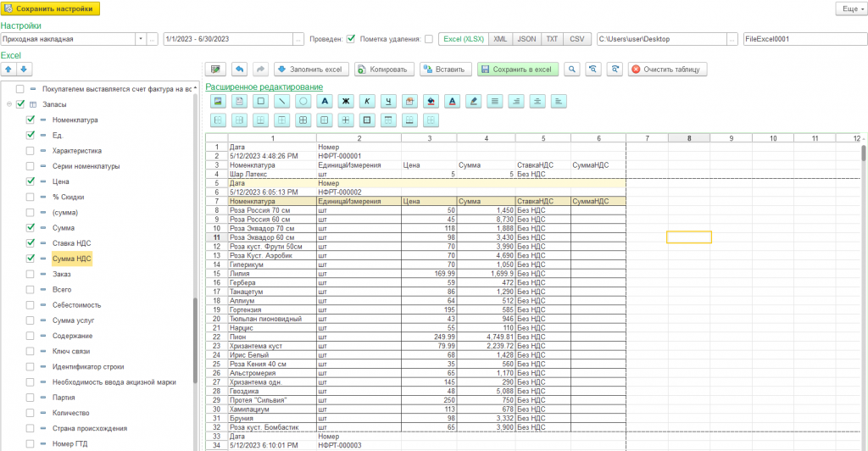Toggle bold Ж formatting
868x451 pixels.
tap(345, 101)
